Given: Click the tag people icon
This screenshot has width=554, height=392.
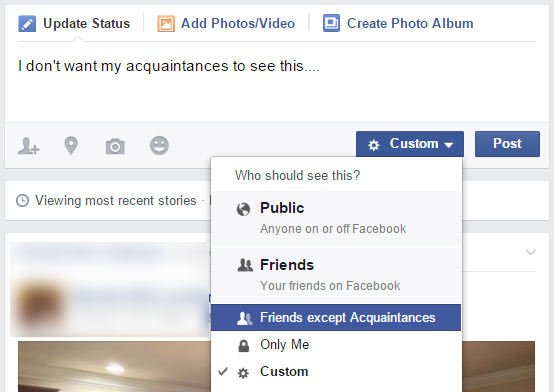Looking at the screenshot, I should tap(28, 146).
